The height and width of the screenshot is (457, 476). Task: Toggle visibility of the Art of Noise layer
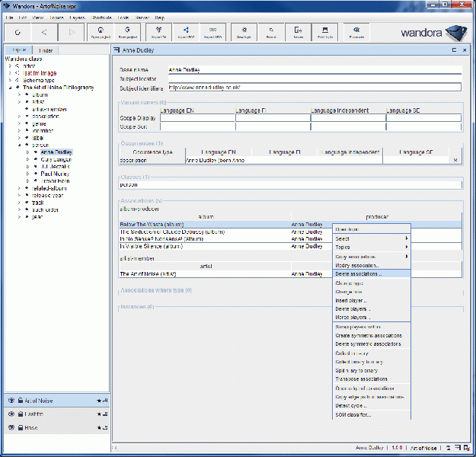[11, 400]
